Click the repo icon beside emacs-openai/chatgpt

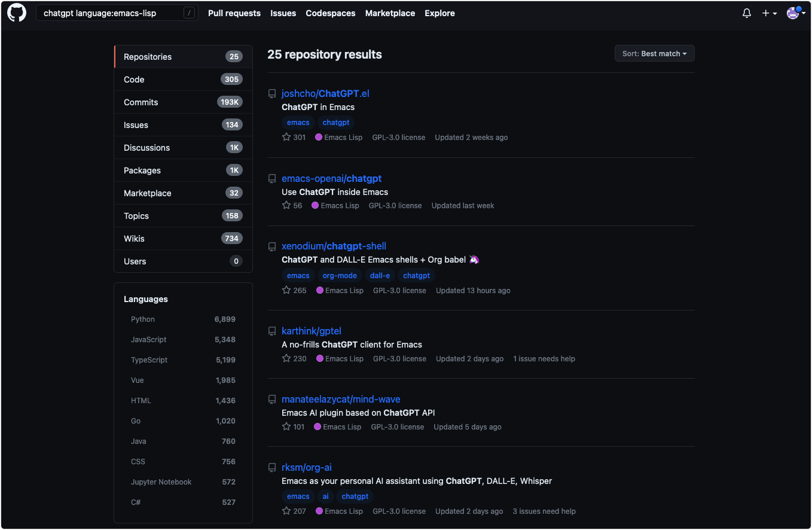[x=272, y=179]
